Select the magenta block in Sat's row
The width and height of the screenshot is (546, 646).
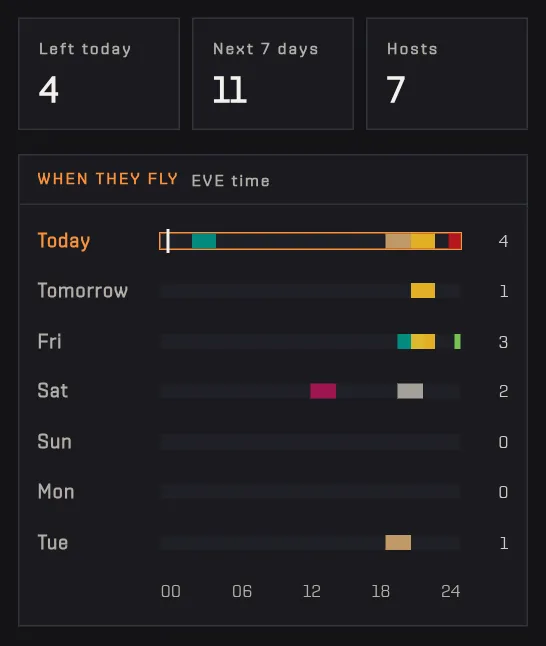pos(323,391)
